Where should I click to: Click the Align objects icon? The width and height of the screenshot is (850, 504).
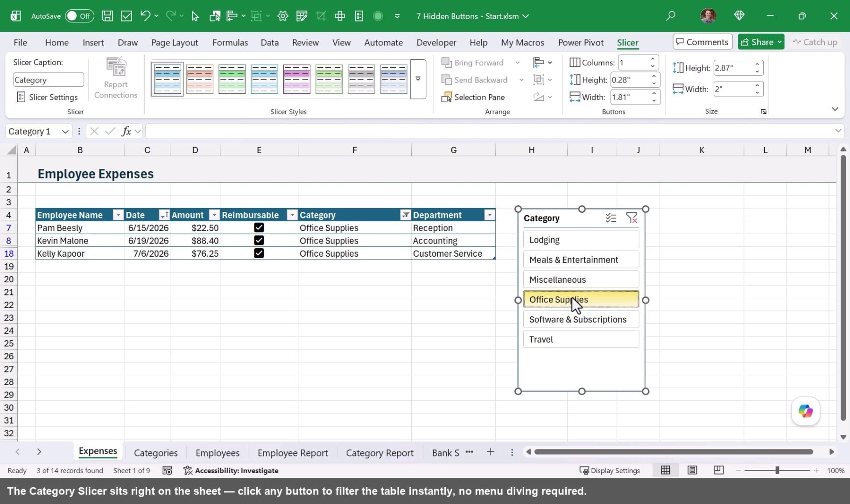click(539, 63)
